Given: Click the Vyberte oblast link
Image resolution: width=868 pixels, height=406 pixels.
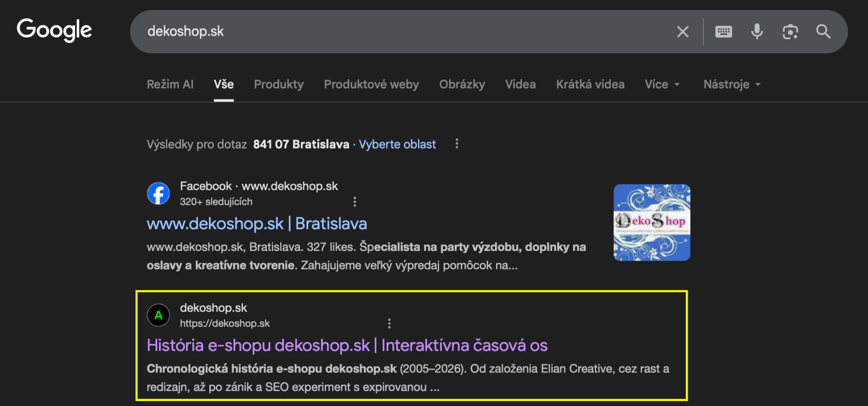Looking at the screenshot, I should [397, 144].
